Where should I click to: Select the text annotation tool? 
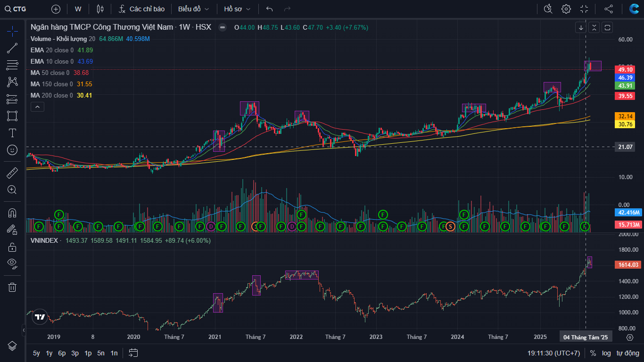click(12, 133)
